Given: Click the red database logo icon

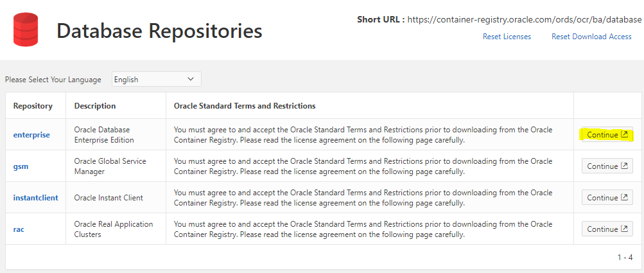Looking at the screenshot, I should (26, 30).
